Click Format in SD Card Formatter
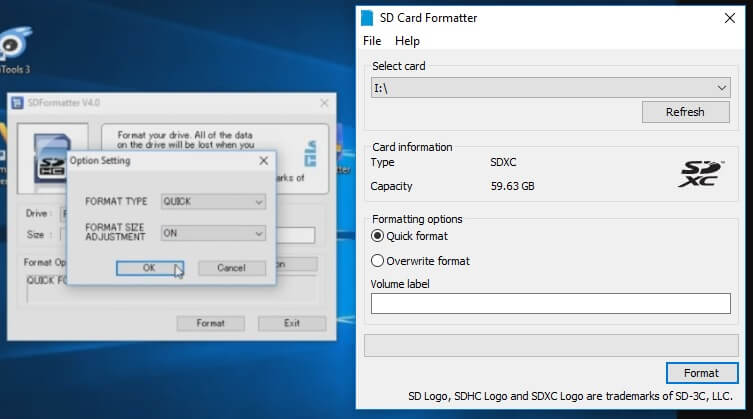 click(x=701, y=373)
